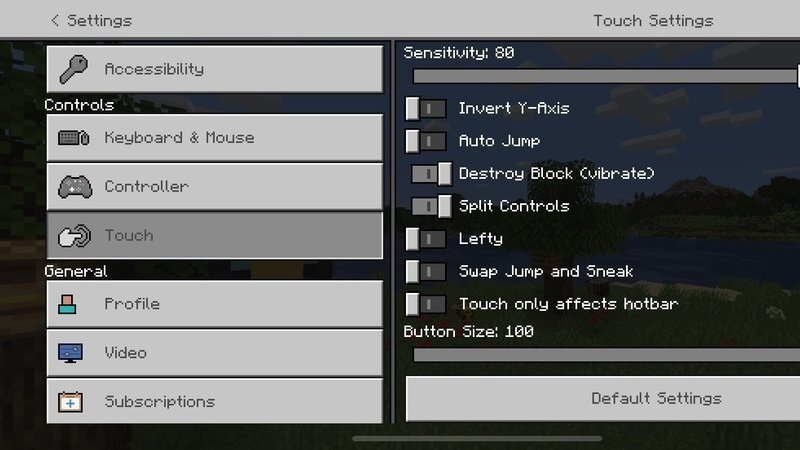Enable Touch only affects hotbar
The height and width of the screenshot is (450, 800).
426,304
